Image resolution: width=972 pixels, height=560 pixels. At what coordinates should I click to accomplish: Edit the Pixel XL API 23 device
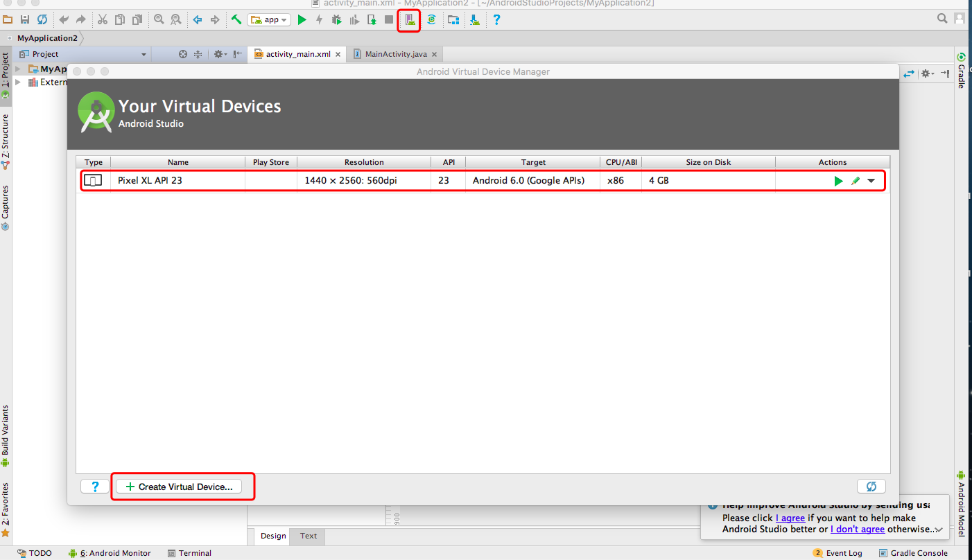click(x=856, y=181)
